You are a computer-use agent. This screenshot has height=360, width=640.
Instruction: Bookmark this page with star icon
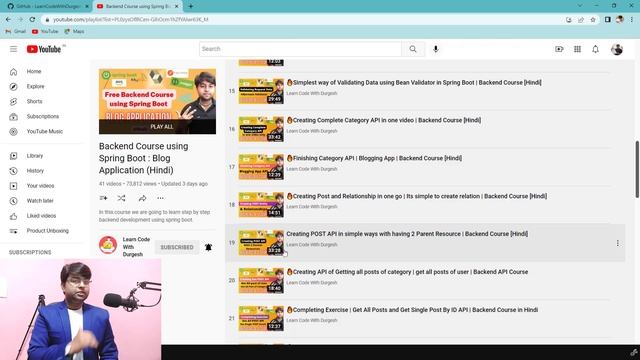[x=593, y=20]
